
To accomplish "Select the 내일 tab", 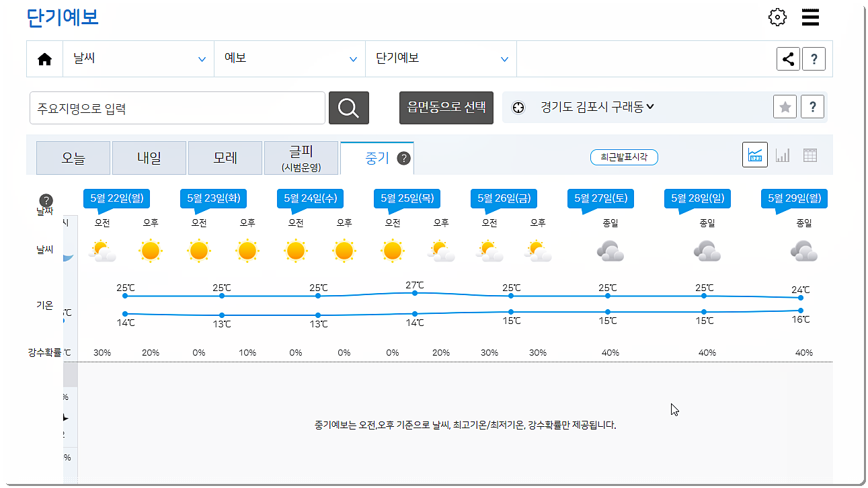I will (x=149, y=159).
